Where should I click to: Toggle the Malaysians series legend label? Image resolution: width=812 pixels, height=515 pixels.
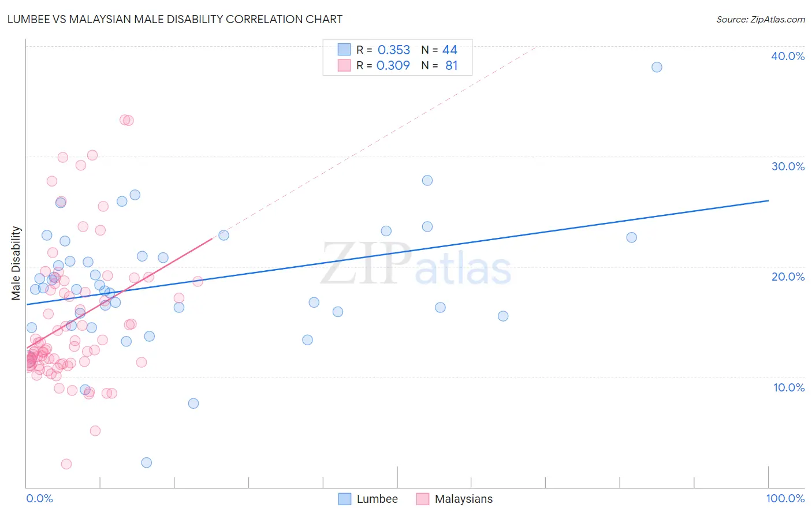pos(464,499)
